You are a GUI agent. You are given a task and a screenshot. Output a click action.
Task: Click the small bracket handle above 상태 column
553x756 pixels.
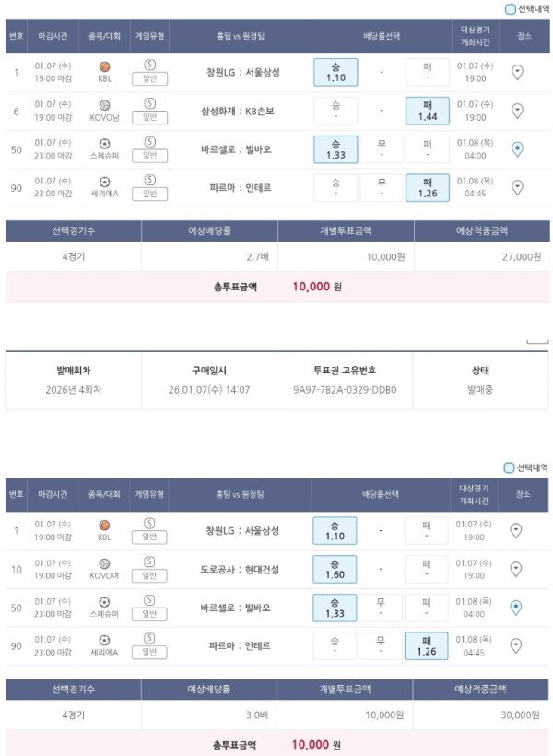tap(536, 343)
